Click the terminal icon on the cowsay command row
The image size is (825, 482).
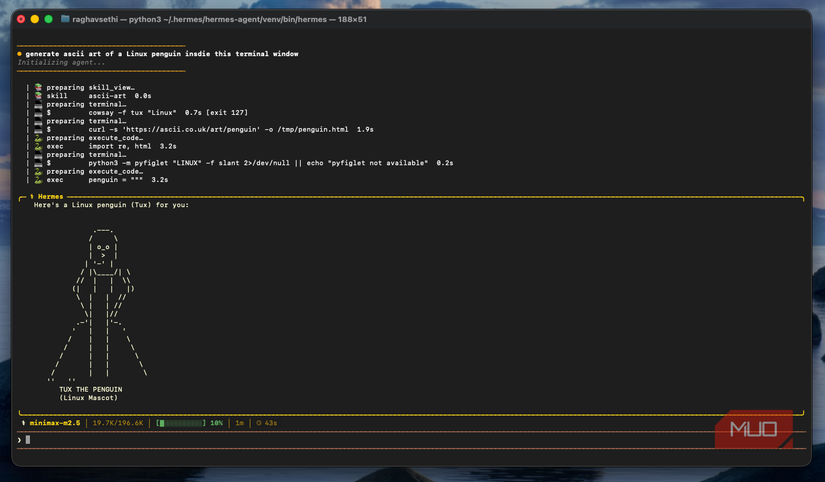coord(38,113)
